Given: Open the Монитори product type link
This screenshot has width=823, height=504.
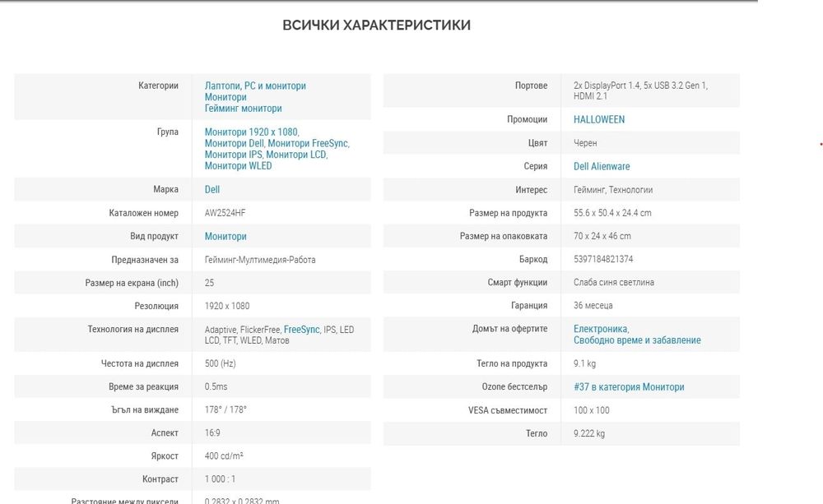Looking at the screenshot, I should pyautogui.click(x=225, y=237).
